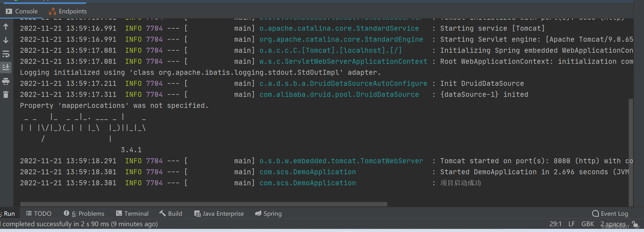
Task: Click the Down the stack trace arrow
Action: (6, 40)
